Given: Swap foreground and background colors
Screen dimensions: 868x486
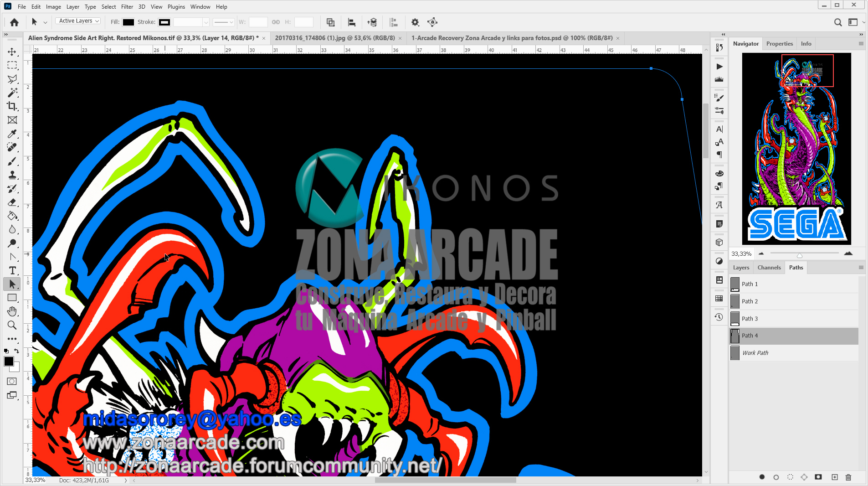Looking at the screenshot, I should (x=17, y=351).
